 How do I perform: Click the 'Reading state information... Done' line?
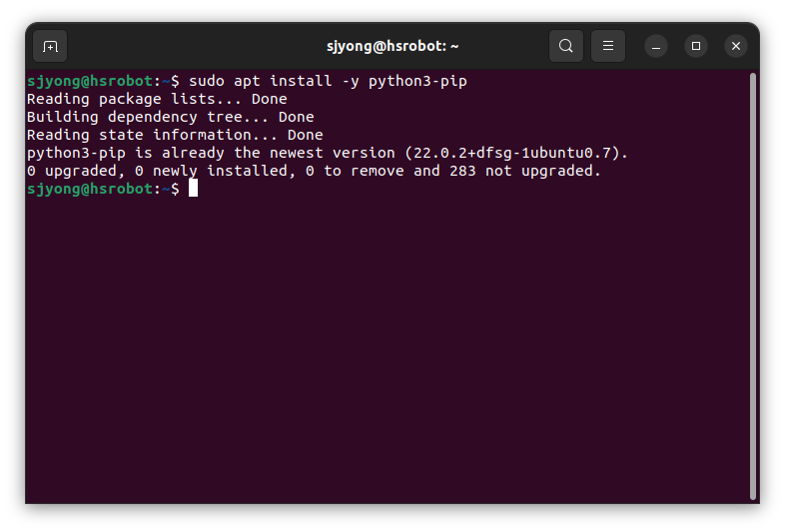(x=175, y=135)
